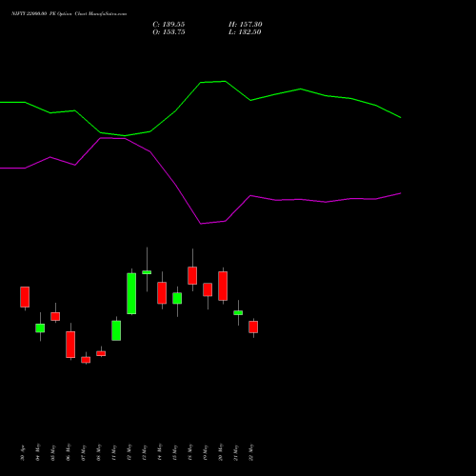Click the green candlestick for 04 May
Viewport: 476px width, 476px height.
tap(40, 328)
